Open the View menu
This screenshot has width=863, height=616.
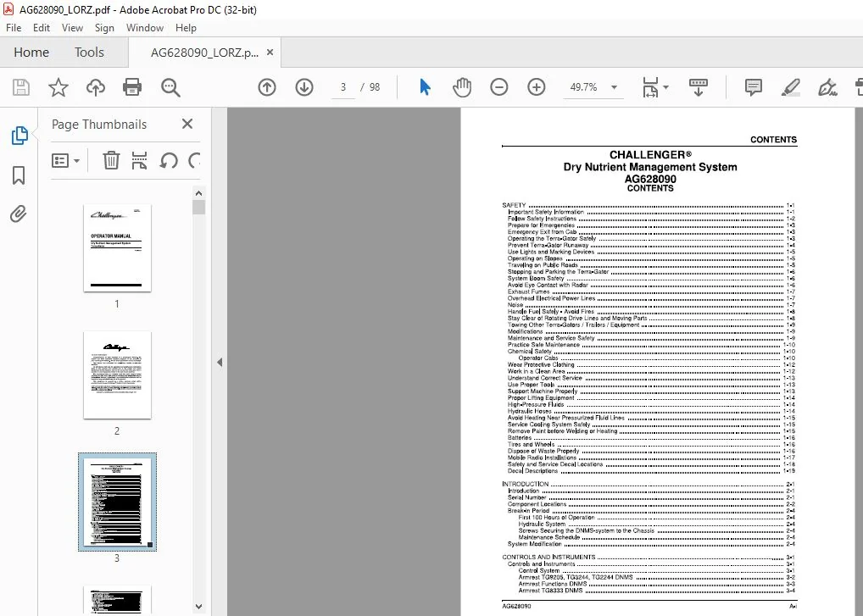[72, 27]
